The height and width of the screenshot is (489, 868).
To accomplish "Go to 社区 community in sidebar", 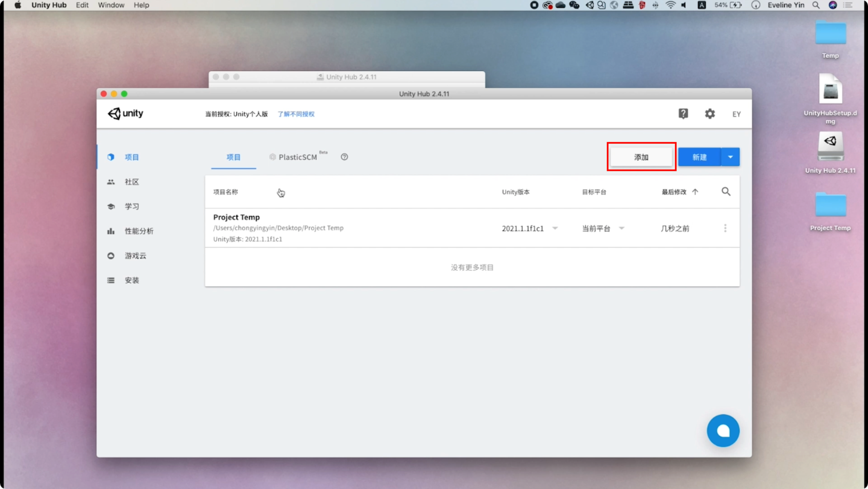I will pyautogui.click(x=131, y=182).
